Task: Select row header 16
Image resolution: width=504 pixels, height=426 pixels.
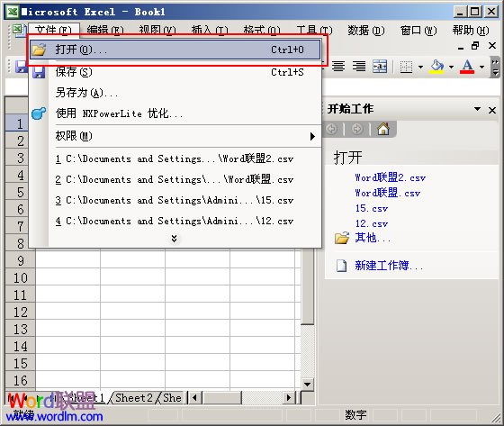Action: (x=20, y=381)
